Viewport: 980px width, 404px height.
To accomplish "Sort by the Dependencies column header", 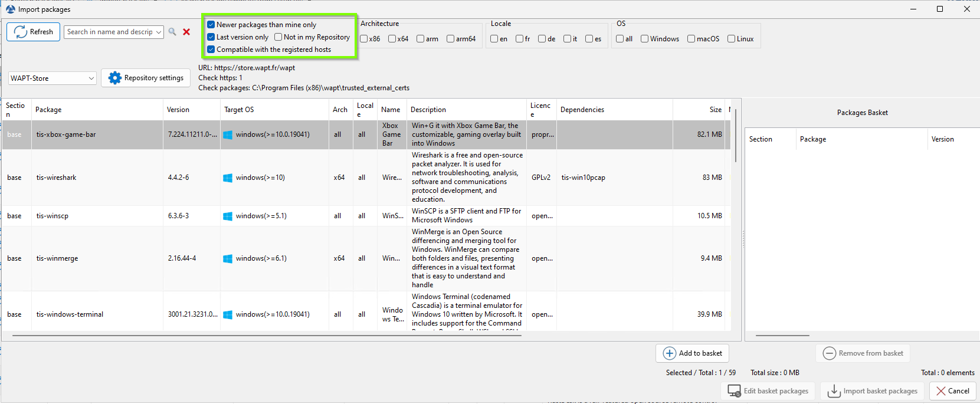I will pyautogui.click(x=615, y=110).
